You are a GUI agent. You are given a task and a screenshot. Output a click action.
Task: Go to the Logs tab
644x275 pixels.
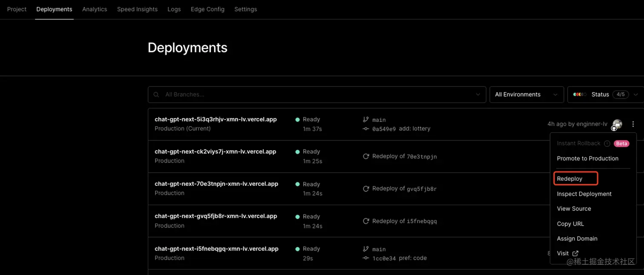[x=174, y=9]
